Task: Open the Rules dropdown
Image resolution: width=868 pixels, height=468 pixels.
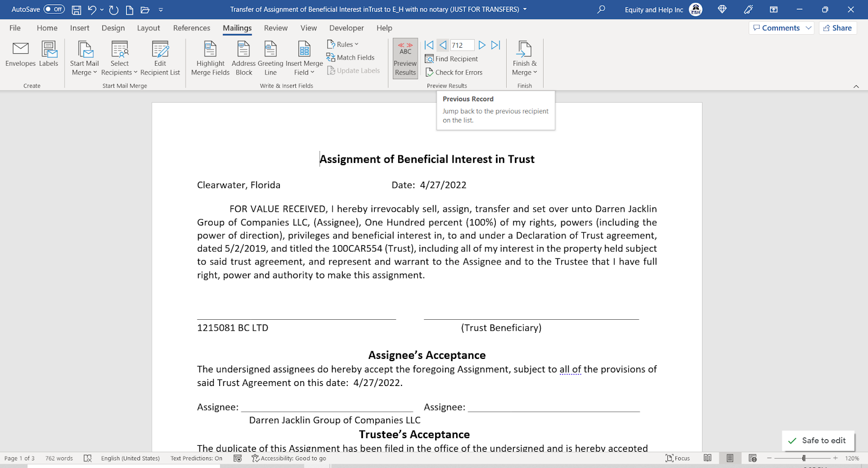Action: 343,45
